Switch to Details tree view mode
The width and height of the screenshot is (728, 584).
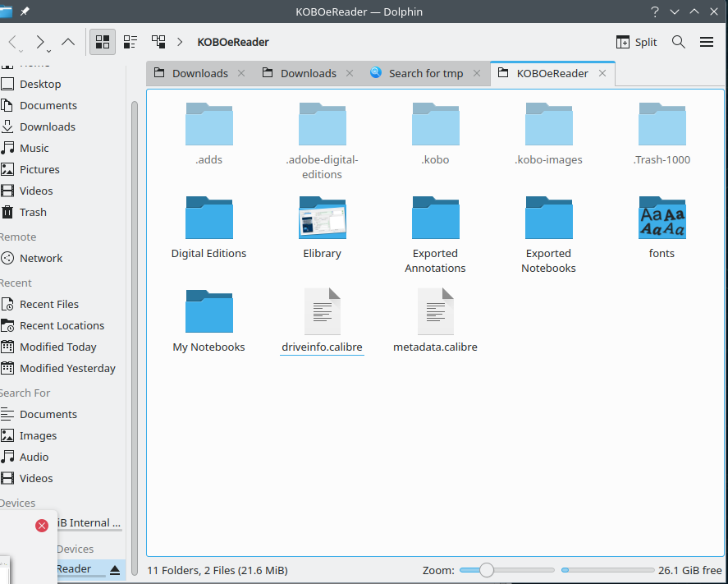158,42
